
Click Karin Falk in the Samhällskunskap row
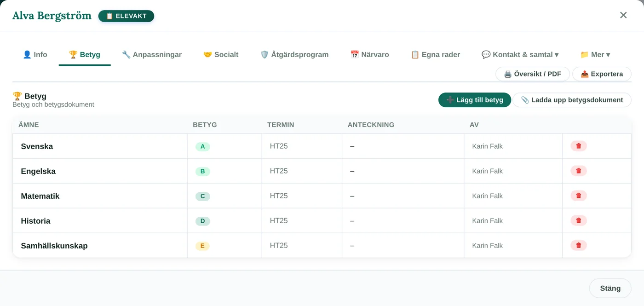pyautogui.click(x=487, y=245)
